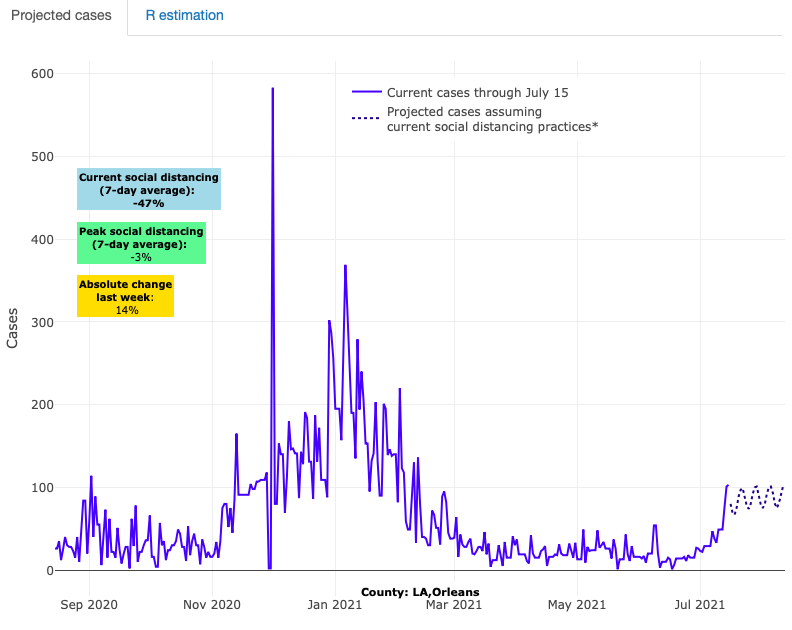Click the Sep 2020 x-axis label

coord(90,604)
